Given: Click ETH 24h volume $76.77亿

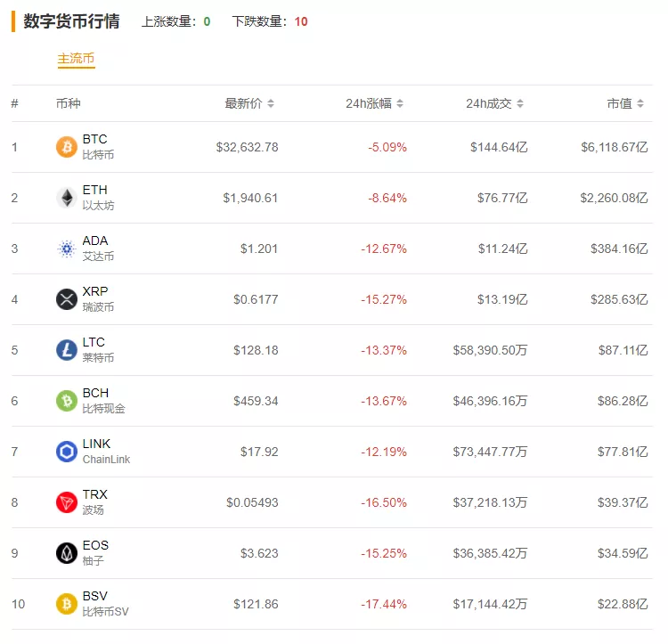Looking at the screenshot, I should point(502,198).
